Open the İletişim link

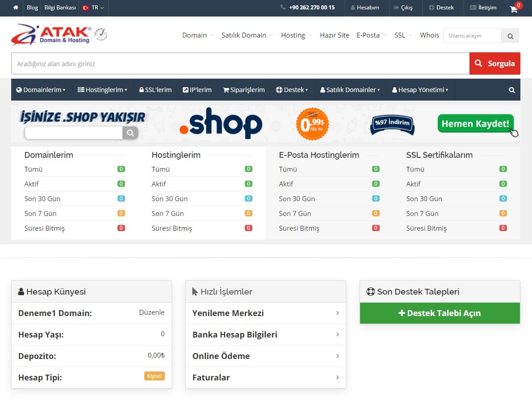pyautogui.click(x=483, y=8)
